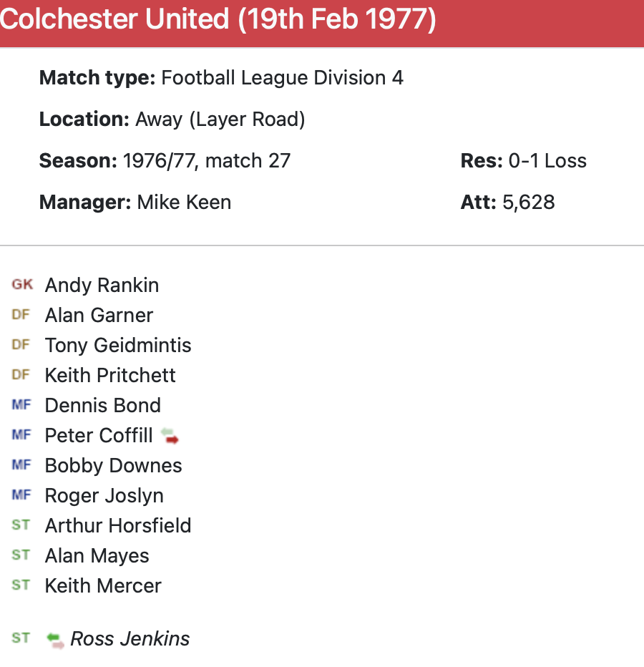This screenshot has width=644, height=667.
Task: Click on Alan Mayes' name
Action: point(97,555)
